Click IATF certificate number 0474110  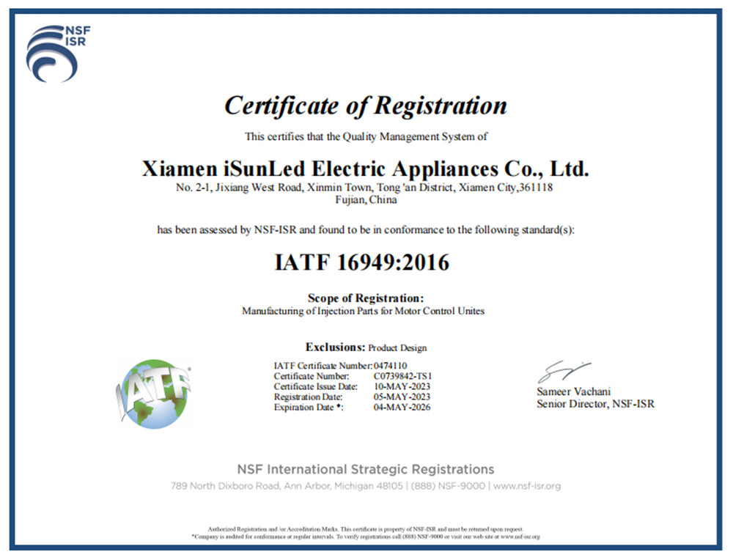[x=391, y=366]
